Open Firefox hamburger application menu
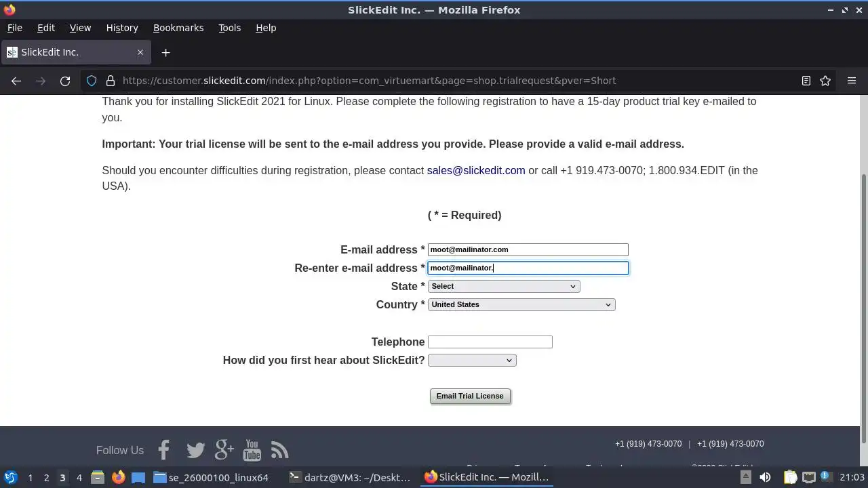868x488 pixels. point(852,81)
